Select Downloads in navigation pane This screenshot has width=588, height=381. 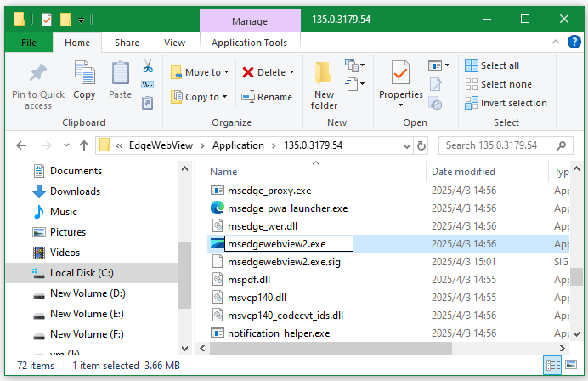(x=75, y=191)
